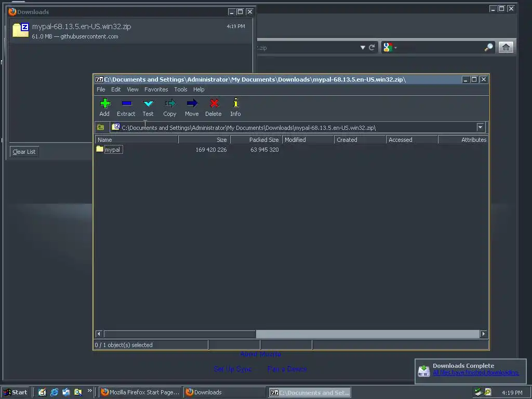Click the Firefox icon in Downloads title bar
This screenshot has height=399, width=532.
click(x=12, y=11)
